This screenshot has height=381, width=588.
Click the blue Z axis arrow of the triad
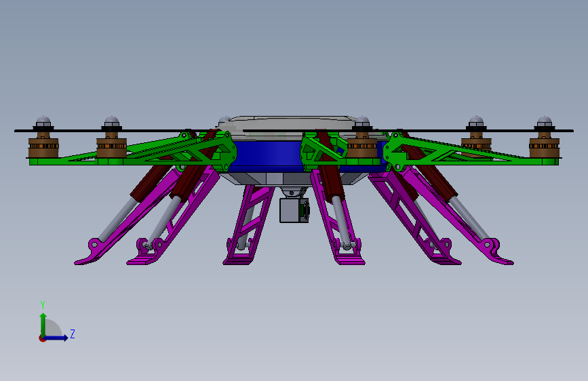(x=56, y=338)
